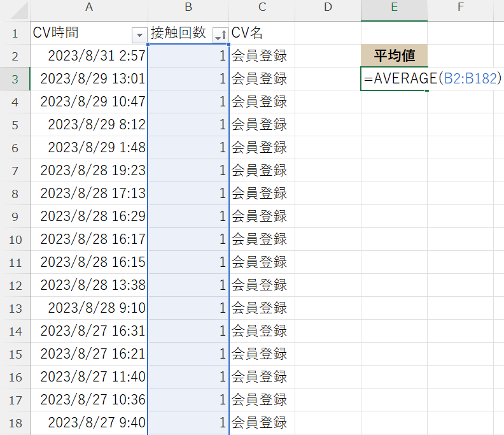Image resolution: width=504 pixels, height=435 pixels.
Task: Click 会員登録 in row 2
Action: click(262, 55)
